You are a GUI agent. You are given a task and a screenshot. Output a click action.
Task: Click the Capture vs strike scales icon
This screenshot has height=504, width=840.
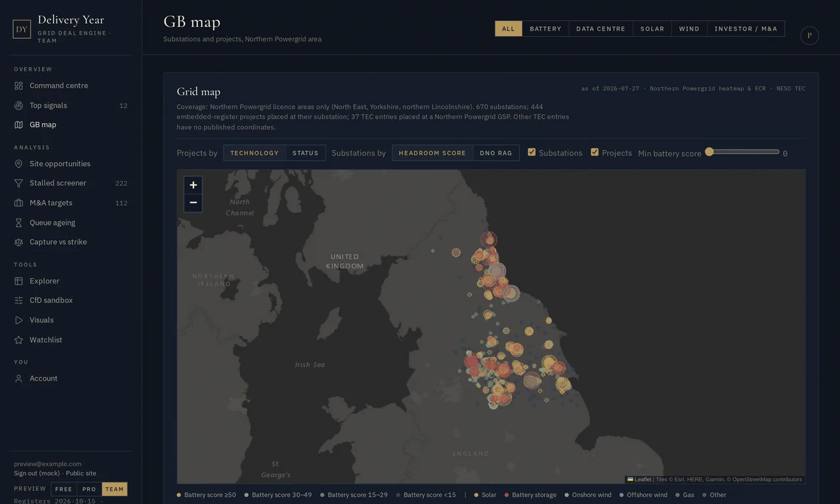coord(18,242)
